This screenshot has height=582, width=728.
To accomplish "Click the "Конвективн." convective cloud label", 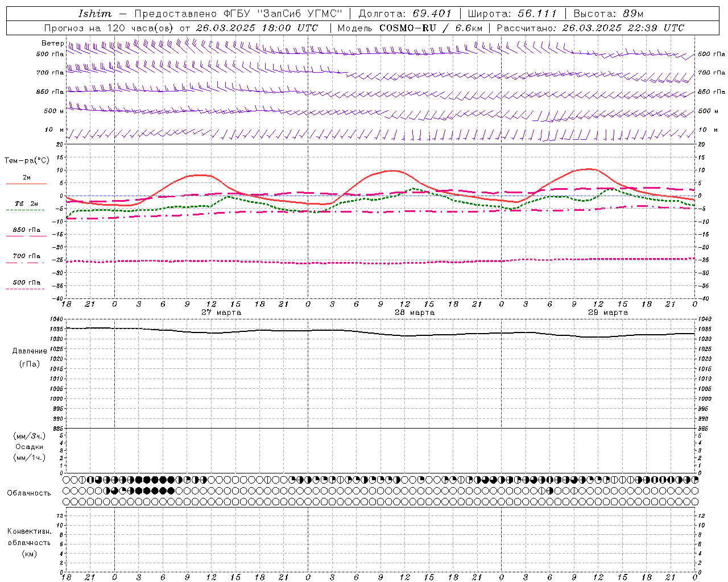I will click(x=30, y=531).
